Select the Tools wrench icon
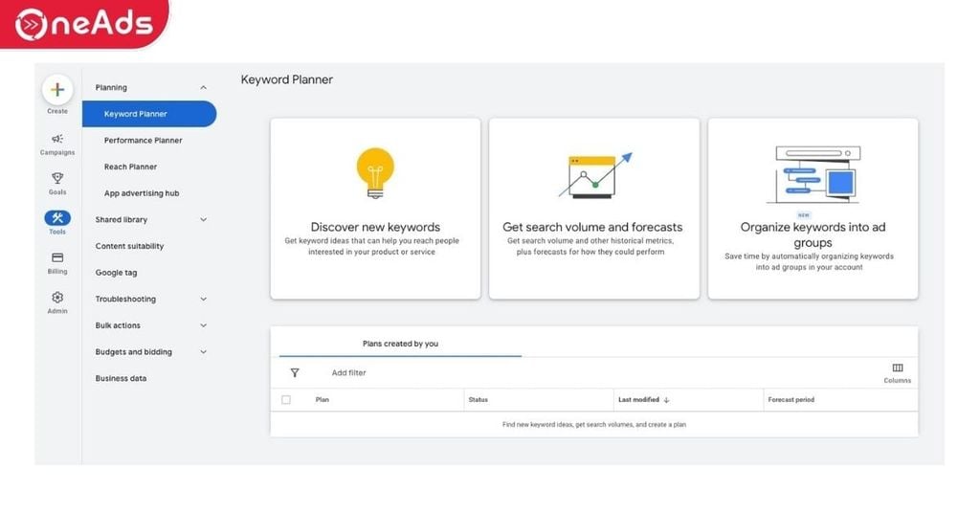 click(57, 217)
